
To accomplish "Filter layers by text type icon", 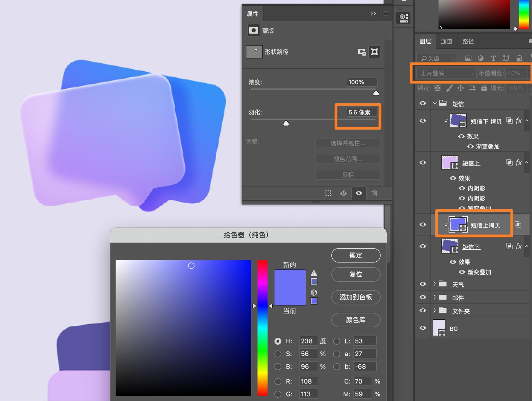I will pos(493,58).
